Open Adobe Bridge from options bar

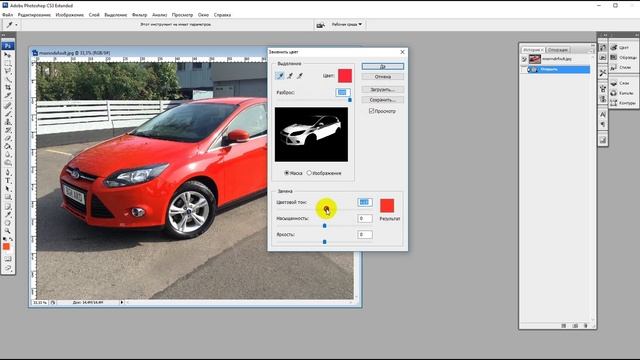coord(320,25)
